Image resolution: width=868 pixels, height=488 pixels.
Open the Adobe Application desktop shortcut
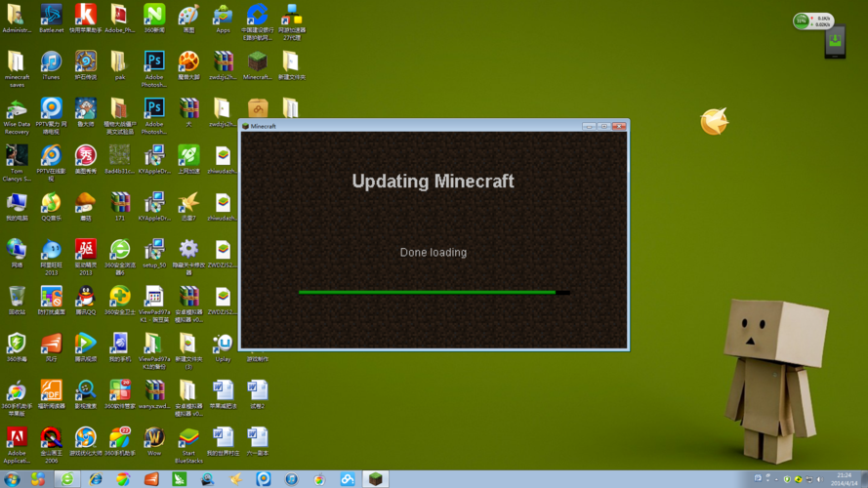tap(17, 445)
